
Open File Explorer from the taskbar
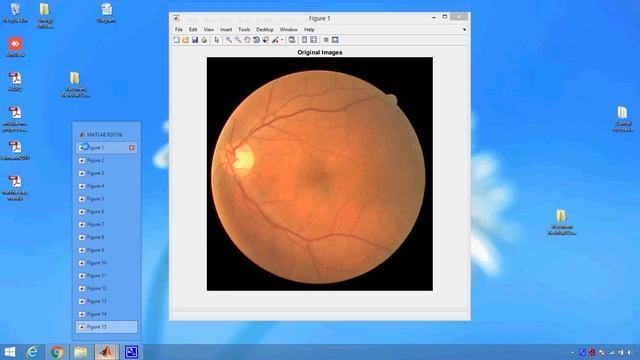pos(81,352)
